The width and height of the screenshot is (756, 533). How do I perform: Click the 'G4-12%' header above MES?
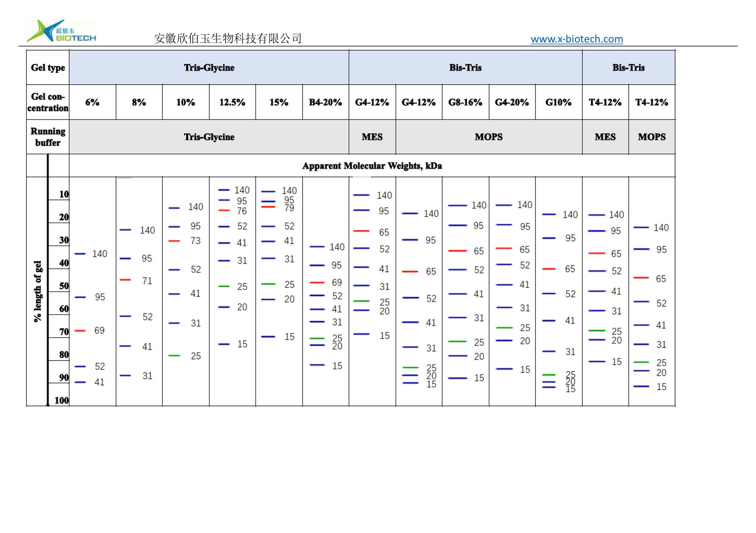[372, 102]
